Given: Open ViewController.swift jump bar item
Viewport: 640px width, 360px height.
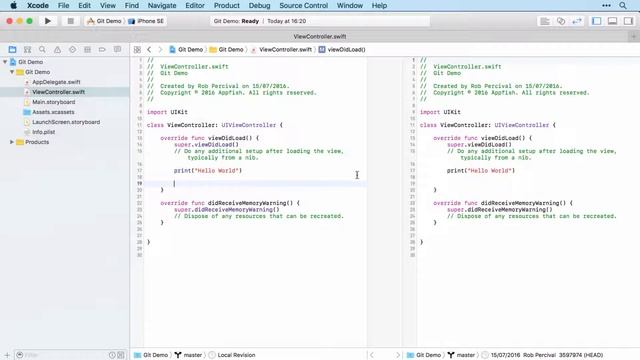Looking at the screenshot, I should coord(281,49).
